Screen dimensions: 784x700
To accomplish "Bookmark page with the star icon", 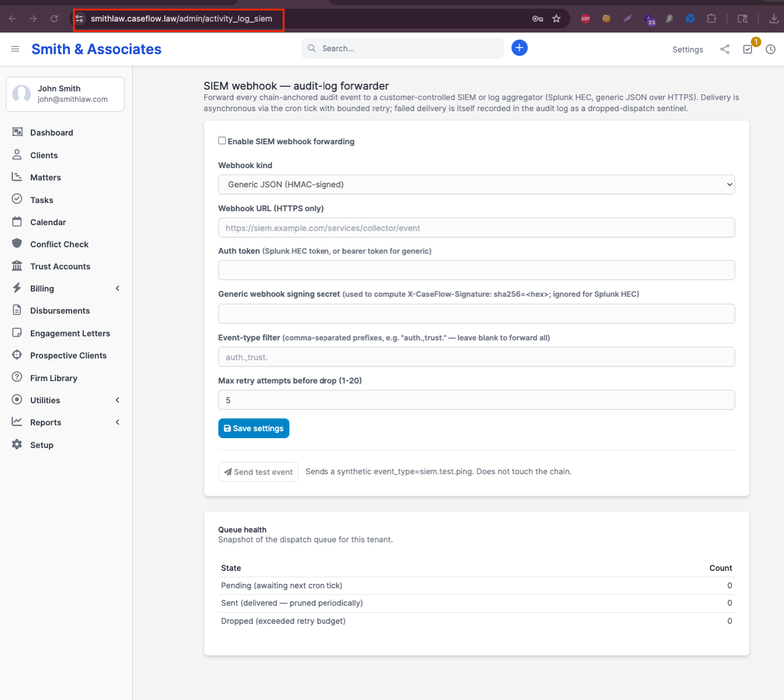I will pos(556,19).
